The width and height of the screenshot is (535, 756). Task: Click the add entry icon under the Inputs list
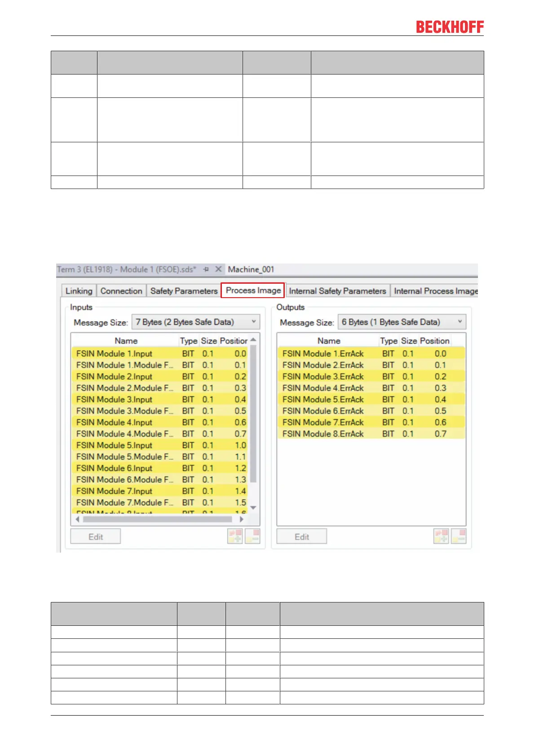pyautogui.click(x=235, y=536)
